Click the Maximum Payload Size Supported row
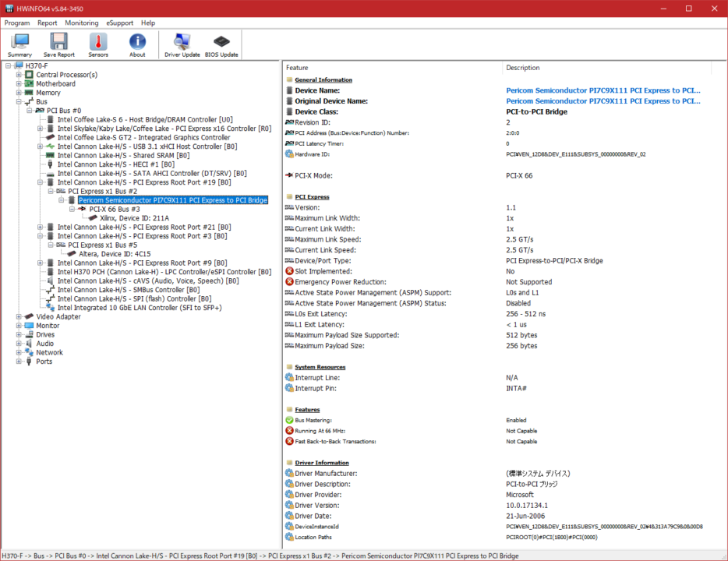Image resolution: width=728 pixels, height=561 pixels. (497, 335)
